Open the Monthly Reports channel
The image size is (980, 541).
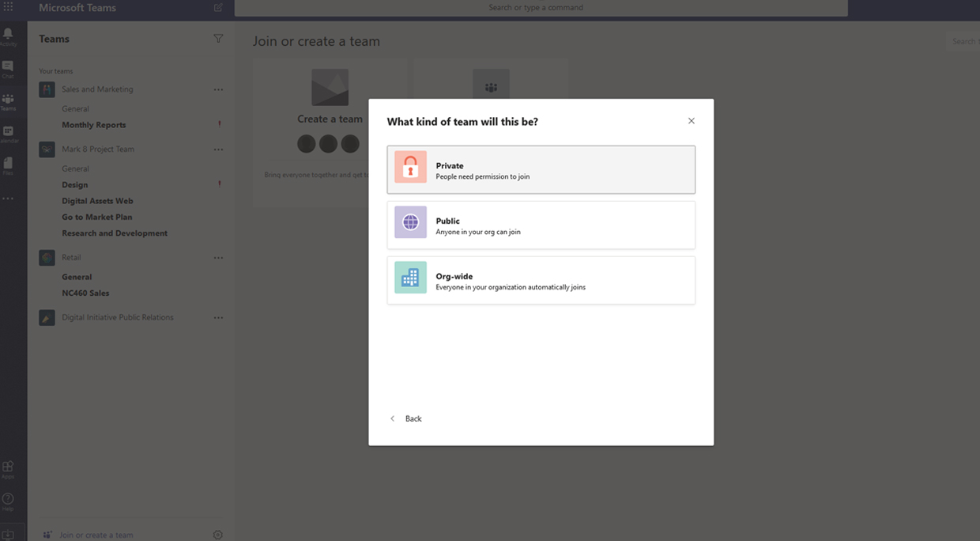coord(93,125)
